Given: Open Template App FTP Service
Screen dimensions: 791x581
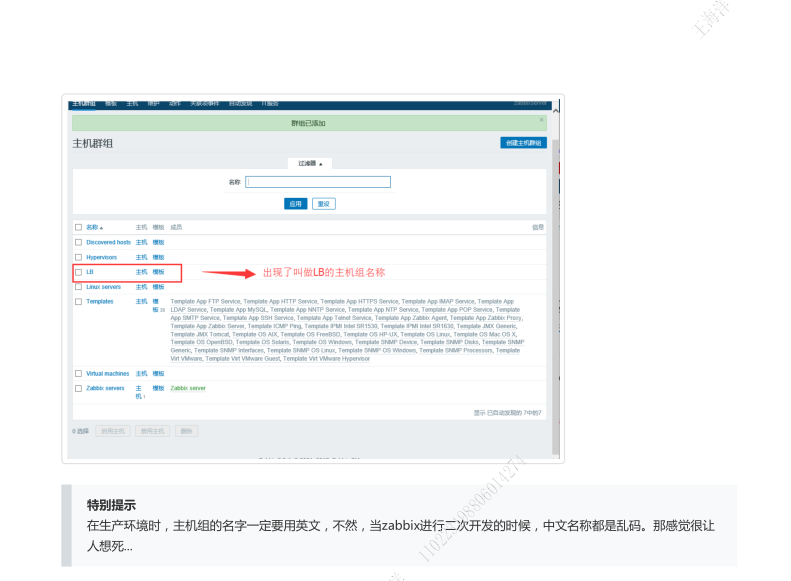Looking at the screenshot, I should click(205, 302).
